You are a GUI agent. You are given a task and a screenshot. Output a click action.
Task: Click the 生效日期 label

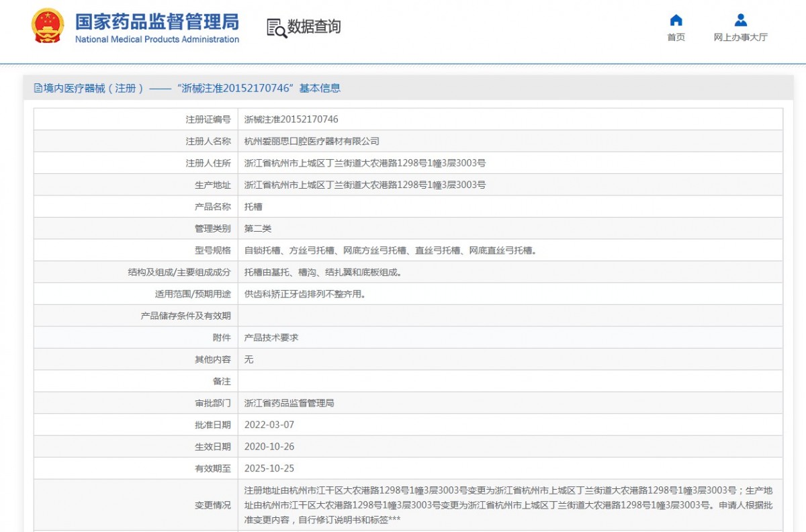213,447
